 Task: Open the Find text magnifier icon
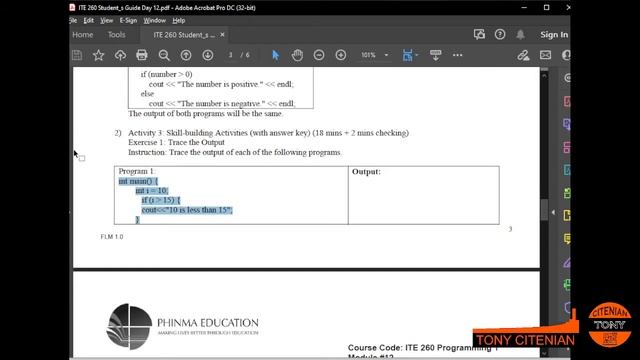[x=164, y=55]
